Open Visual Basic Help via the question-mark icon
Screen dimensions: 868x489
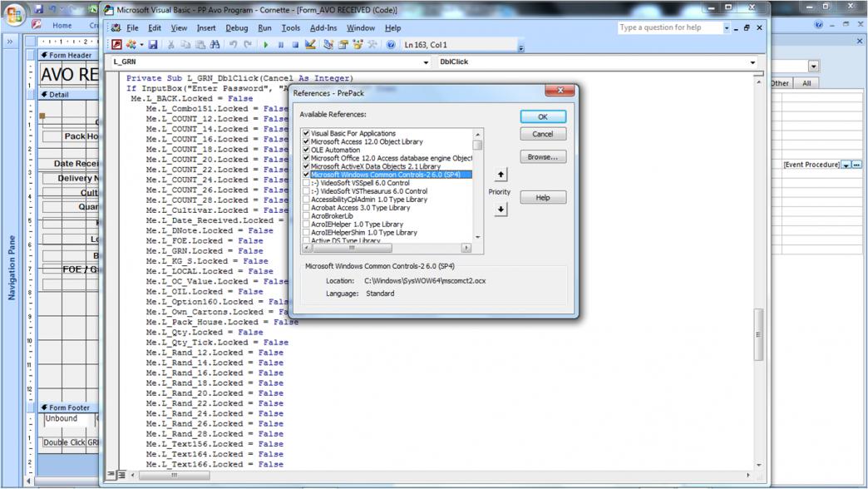coord(391,45)
